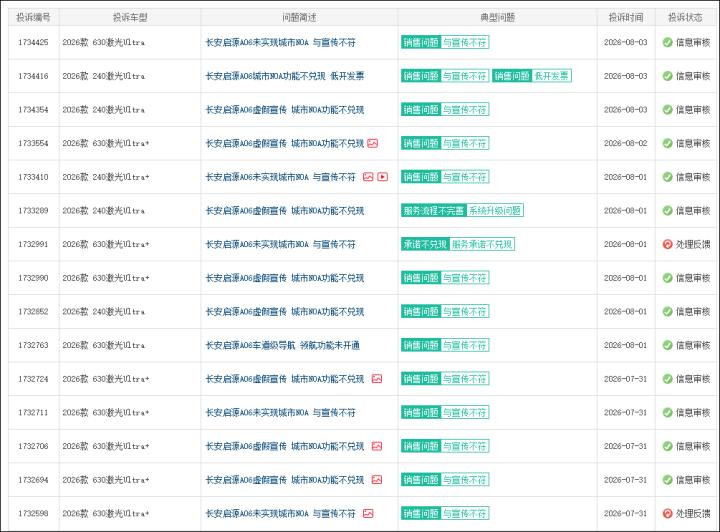Screen dimensions: 720x532
Task: Click the 服务流程不完善 tag
Action: click(433, 211)
